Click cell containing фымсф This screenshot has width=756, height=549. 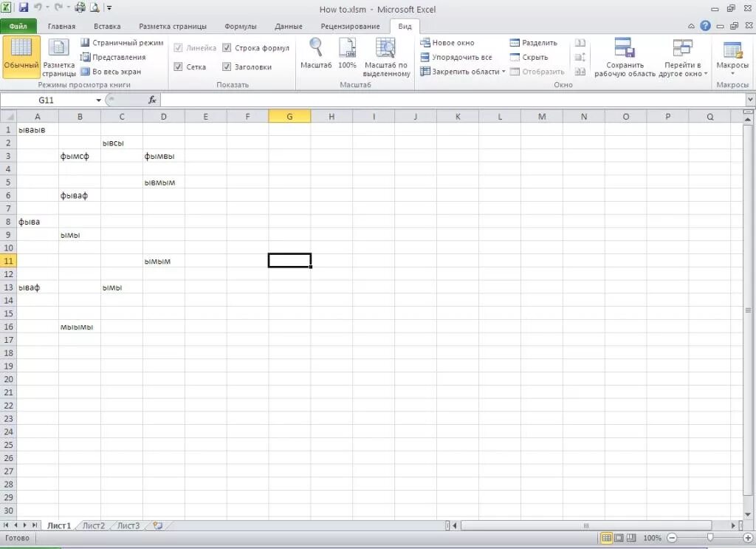tap(80, 156)
